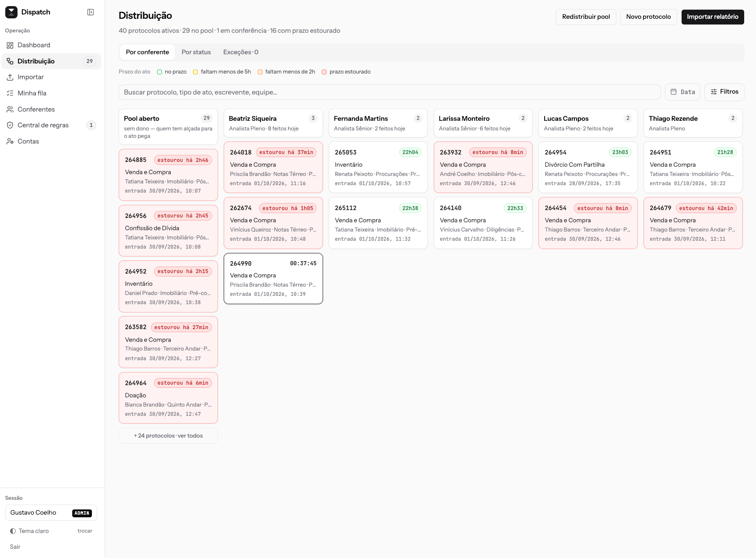This screenshot has width=756, height=558.
Task: Switch to Por status tab
Action: click(196, 52)
